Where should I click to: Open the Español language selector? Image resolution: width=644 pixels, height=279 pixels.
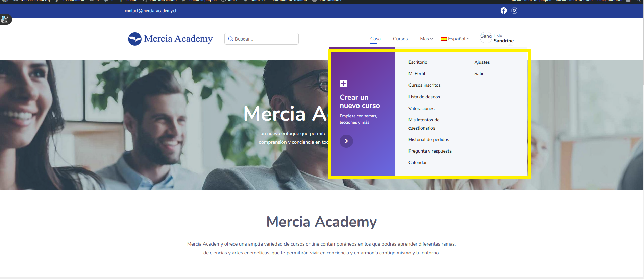point(455,39)
